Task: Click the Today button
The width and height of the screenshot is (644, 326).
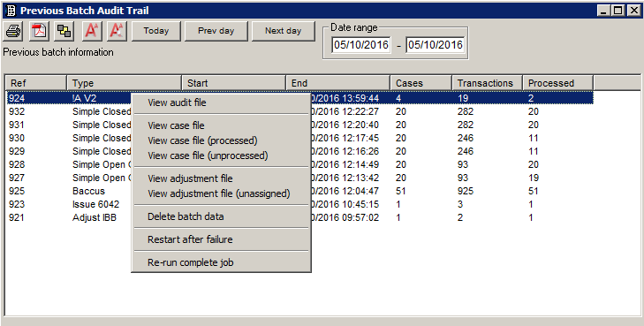Action: [x=156, y=31]
